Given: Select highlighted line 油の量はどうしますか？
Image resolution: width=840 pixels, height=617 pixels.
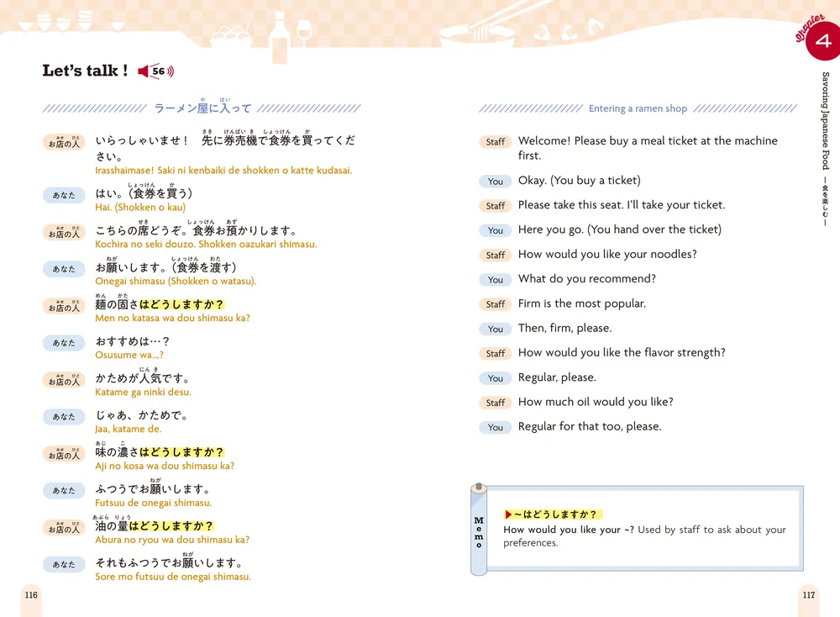Looking at the screenshot, I should coord(155,525).
